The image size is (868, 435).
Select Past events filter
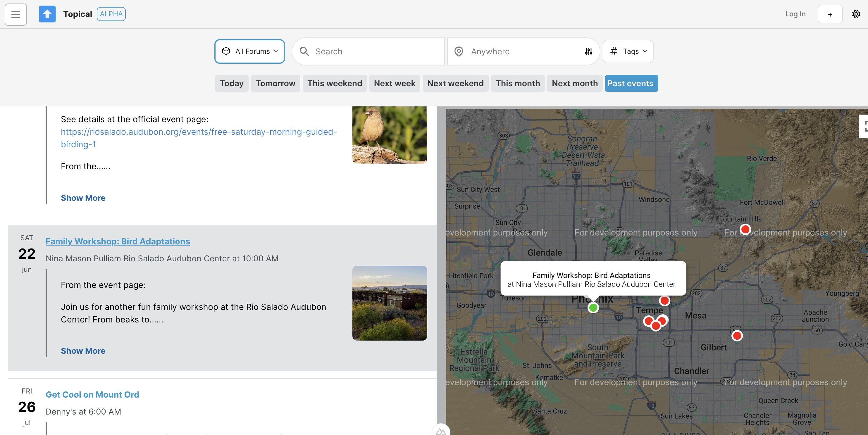tap(631, 83)
